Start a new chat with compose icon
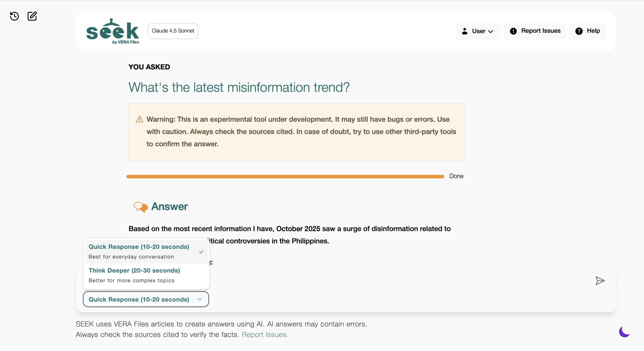 point(32,16)
